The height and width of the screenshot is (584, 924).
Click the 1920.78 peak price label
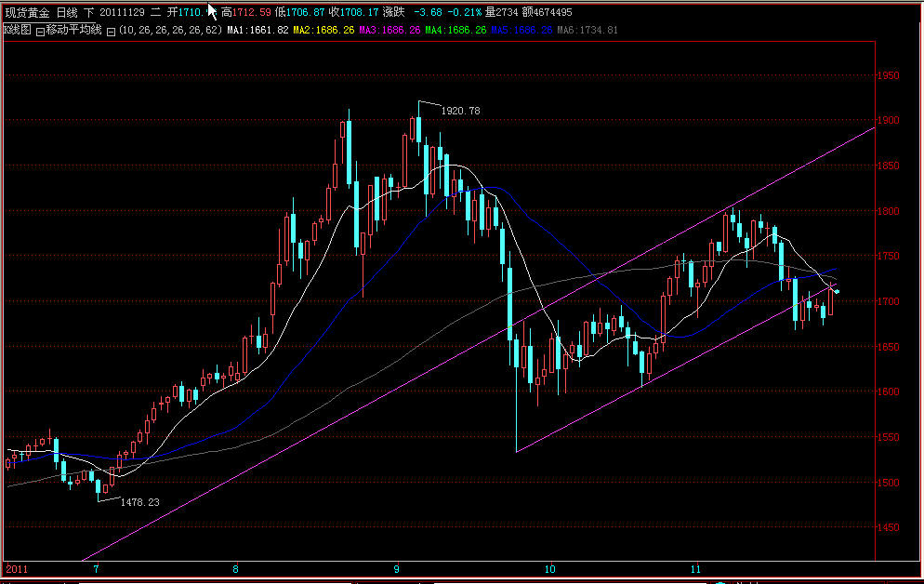(x=460, y=111)
